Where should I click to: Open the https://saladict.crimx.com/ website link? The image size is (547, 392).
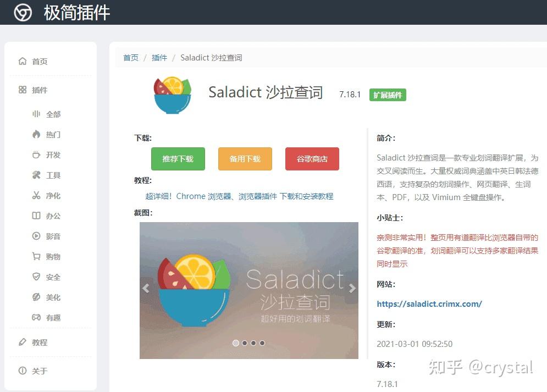click(429, 304)
